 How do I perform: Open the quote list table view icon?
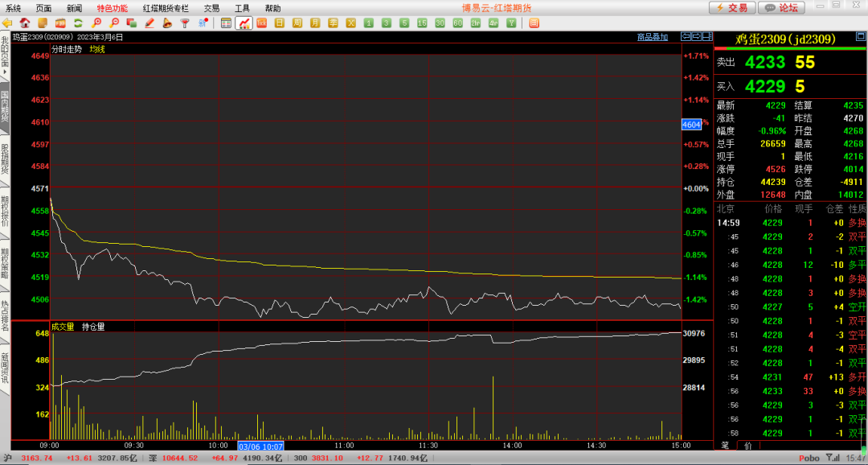226,23
